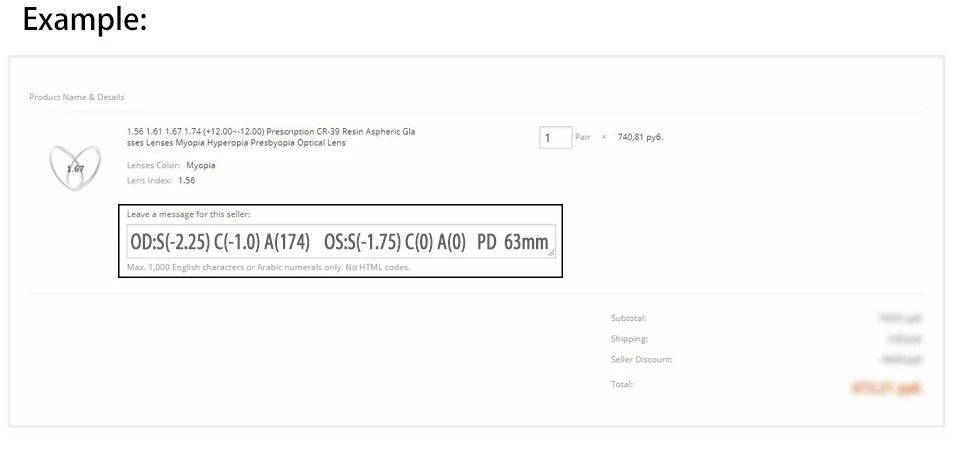Open the Prescription CR-39 Resin Aspheric product title
This screenshot has height=457, width=955.
(271, 137)
